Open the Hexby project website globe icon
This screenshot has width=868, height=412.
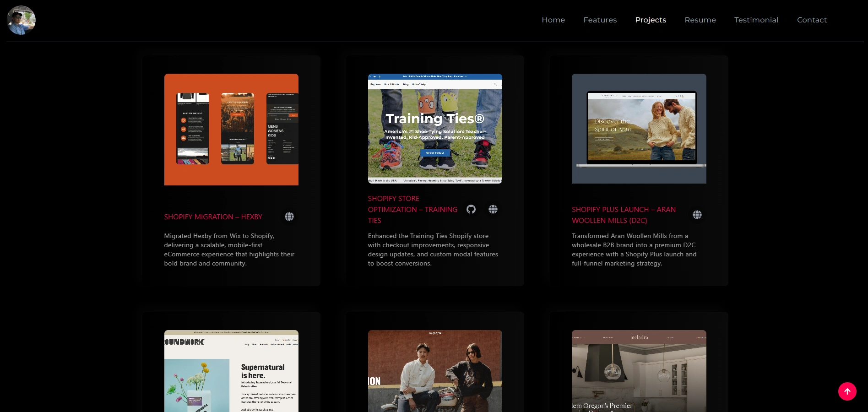click(x=289, y=217)
